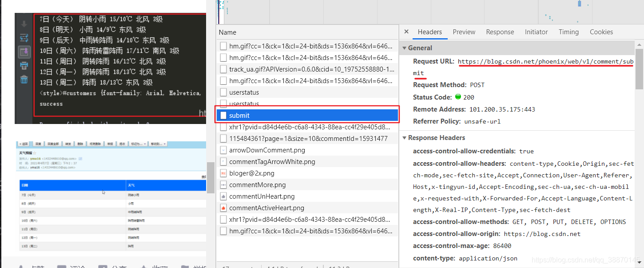Click the heart icon of commentUnHeart.png
Viewport: 644px width, 268px height.
coord(223,196)
